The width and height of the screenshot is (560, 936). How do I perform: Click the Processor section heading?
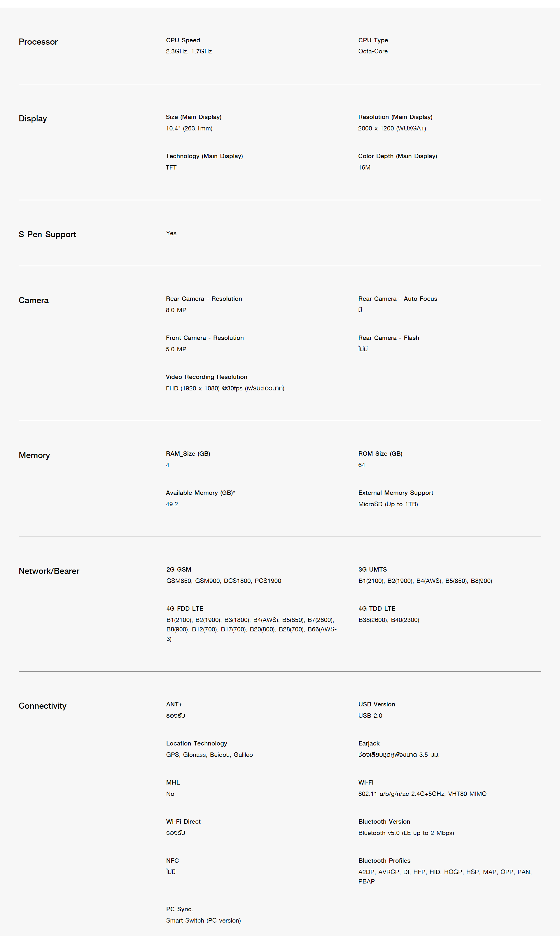38,42
